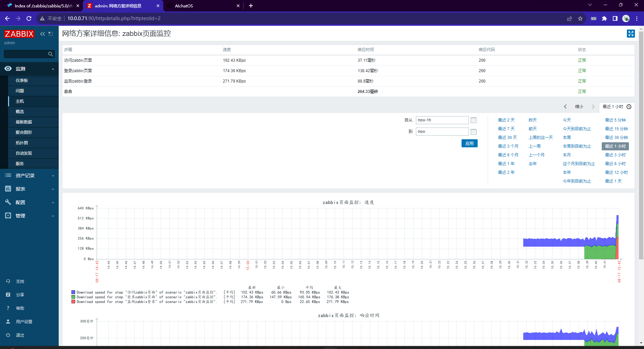644x349 pixels.
Task: Click the browser back arrow
Action: point(7,18)
